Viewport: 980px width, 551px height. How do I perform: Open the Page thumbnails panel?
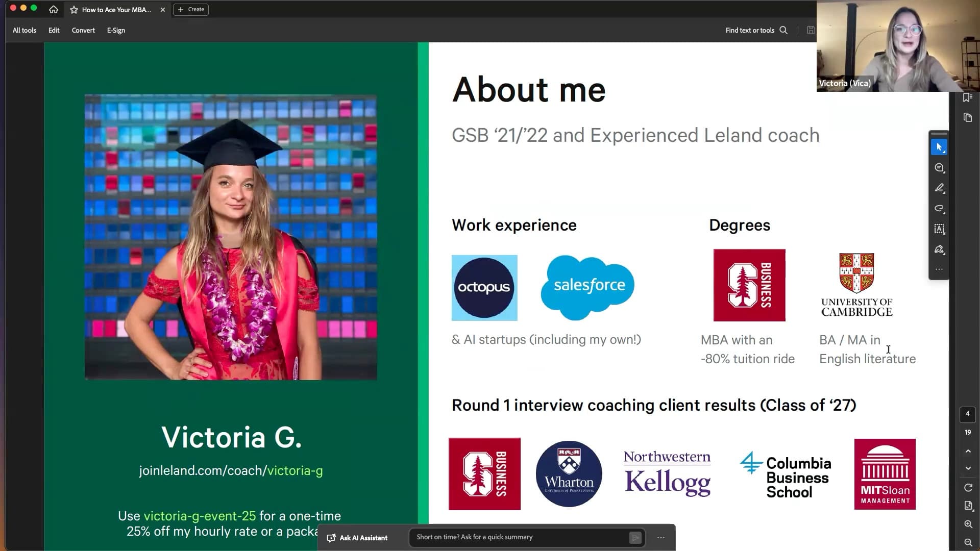point(967,118)
